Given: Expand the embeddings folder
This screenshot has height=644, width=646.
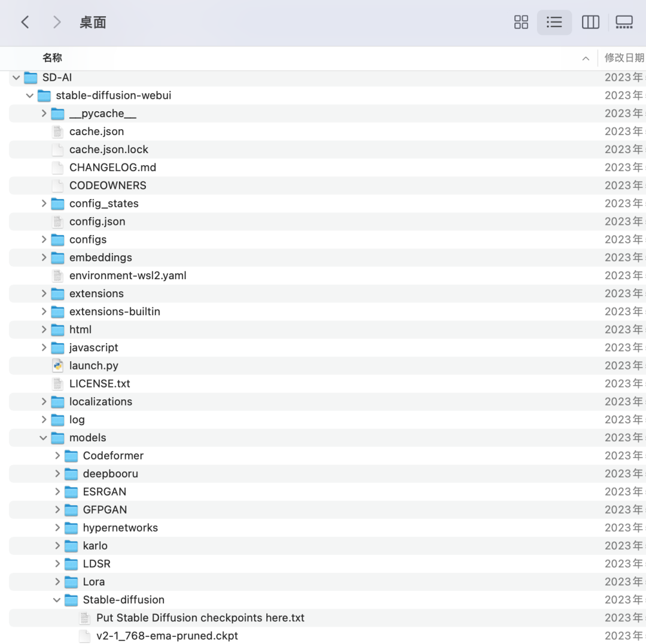Looking at the screenshot, I should pyautogui.click(x=44, y=258).
